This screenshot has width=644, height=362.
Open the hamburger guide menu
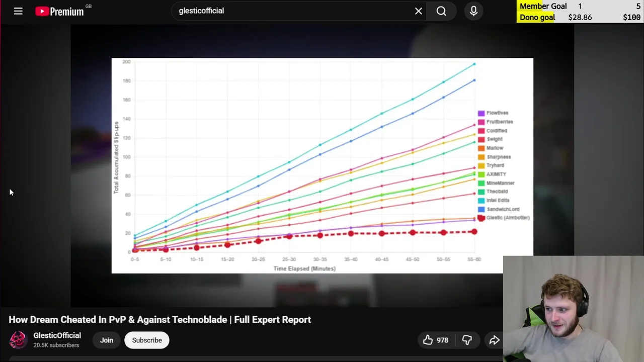click(x=18, y=11)
